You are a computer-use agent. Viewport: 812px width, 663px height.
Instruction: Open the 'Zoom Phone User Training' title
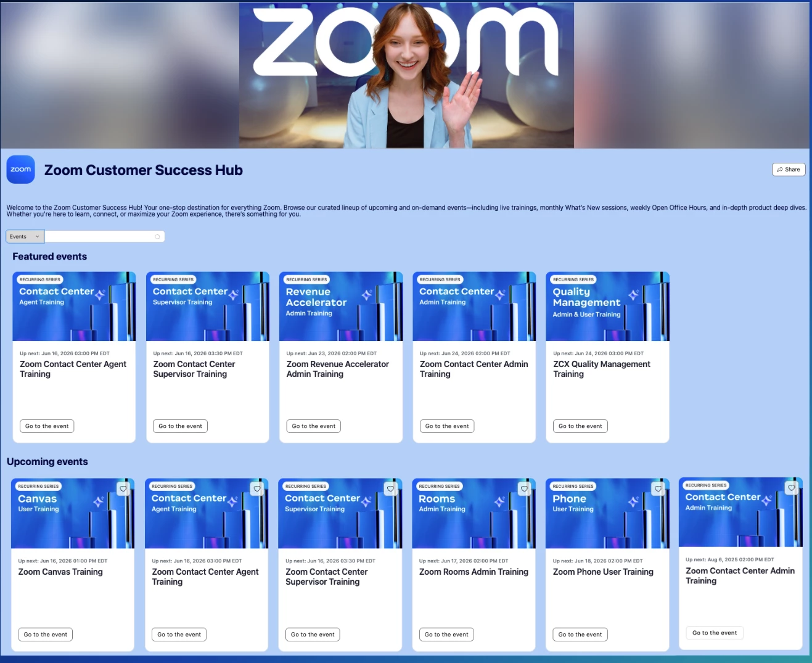603,572
